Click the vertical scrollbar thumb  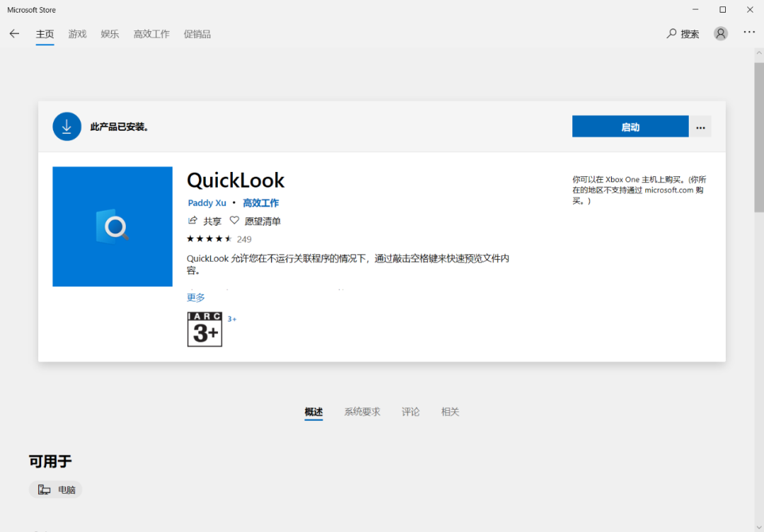click(x=759, y=137)
